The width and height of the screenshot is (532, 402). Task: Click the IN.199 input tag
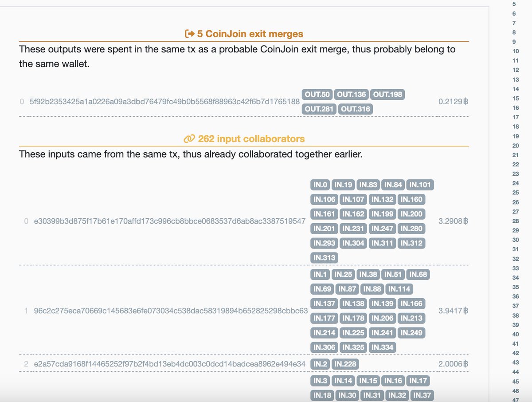coord(382,214)
